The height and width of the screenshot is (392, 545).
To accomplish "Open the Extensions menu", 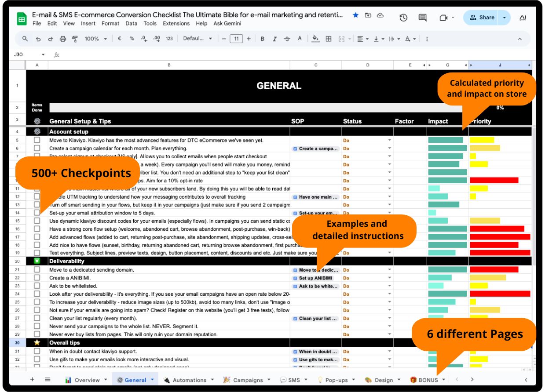I will pos(176,23).
